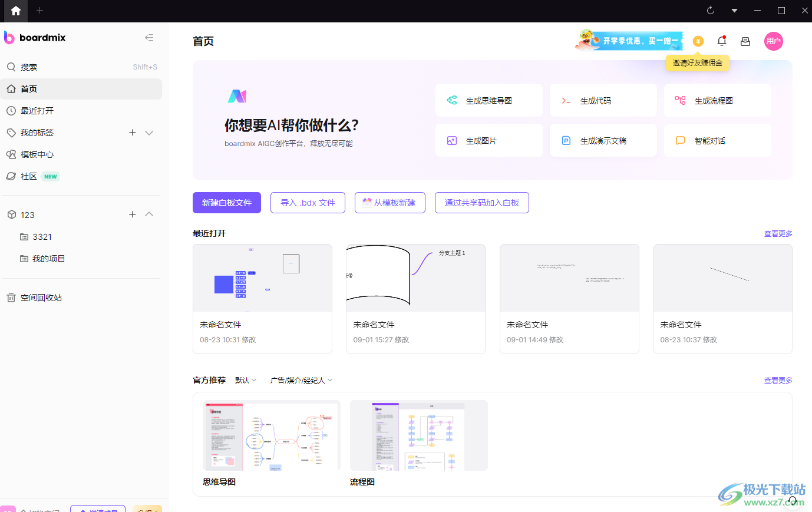
Task: Click 邀请好友赚佣金 tooltip
Action: [x=698, y=63]
